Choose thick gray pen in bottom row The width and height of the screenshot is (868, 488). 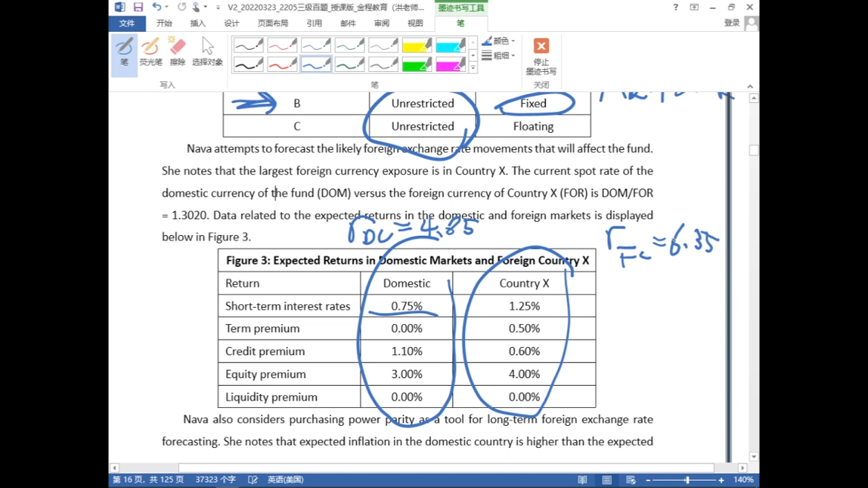click(x=383, y=65)
